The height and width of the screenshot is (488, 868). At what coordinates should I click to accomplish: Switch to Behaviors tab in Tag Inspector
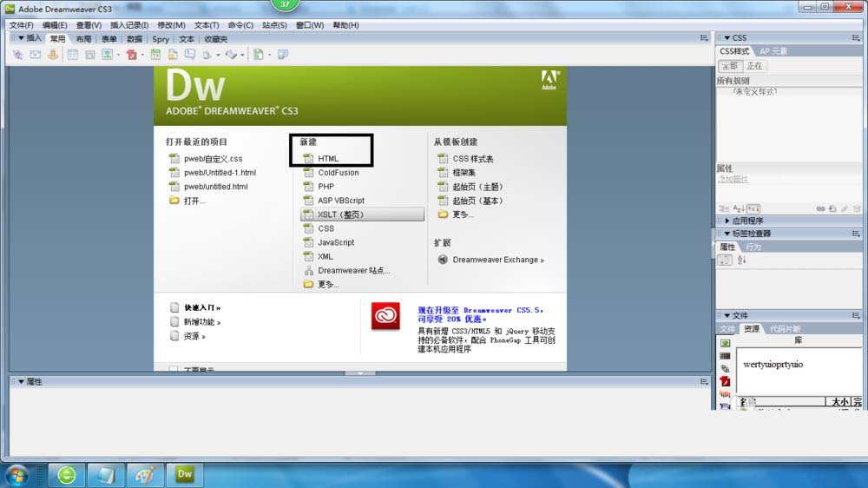click(753, 247)
